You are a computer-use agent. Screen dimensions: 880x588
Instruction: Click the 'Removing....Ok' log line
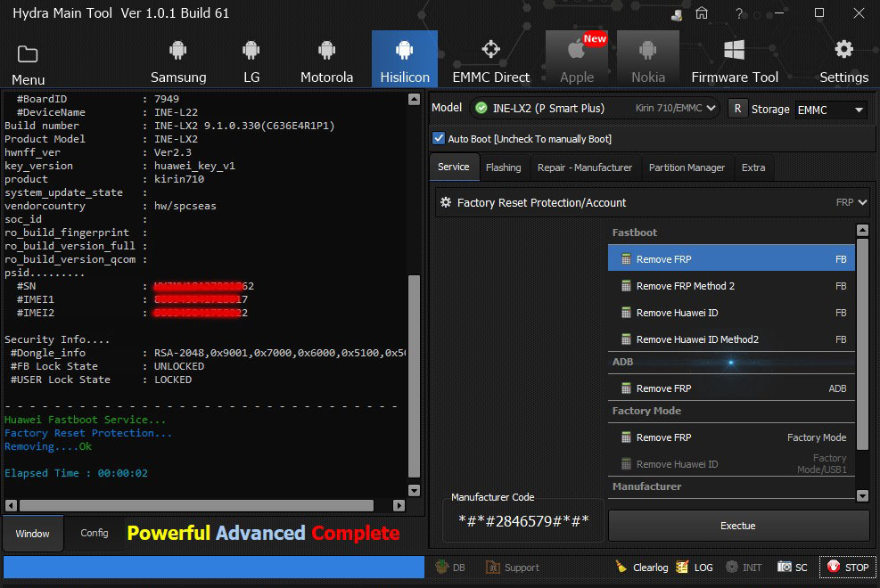(x=48, y=446)
